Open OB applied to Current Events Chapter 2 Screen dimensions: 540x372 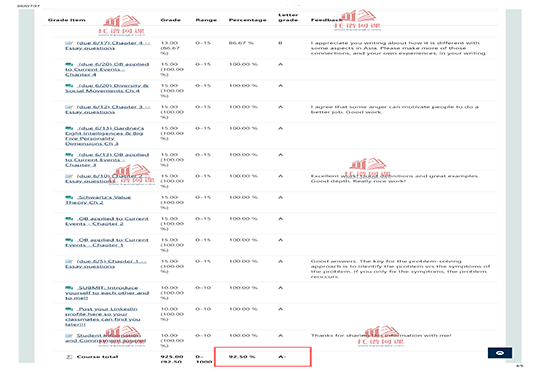coord(107,221)
